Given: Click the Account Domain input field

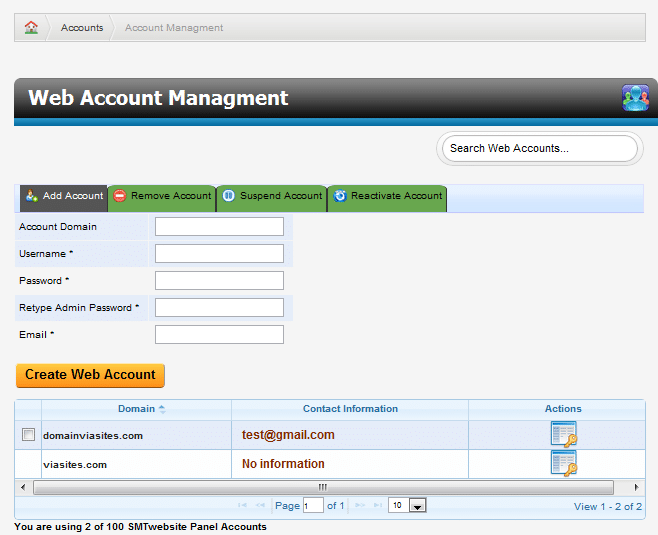Looking at the screenshot, I should click(x=219, y=227).
